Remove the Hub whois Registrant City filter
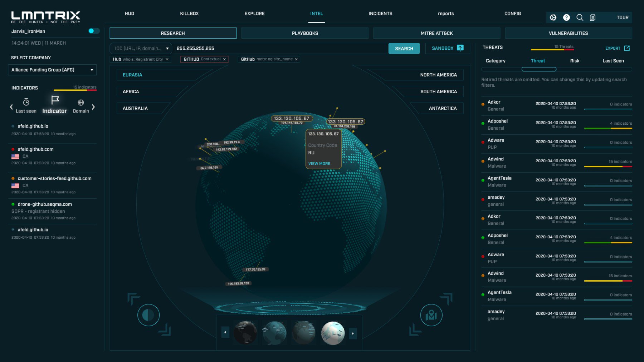The image size is (644, 362). pos(167,59)
